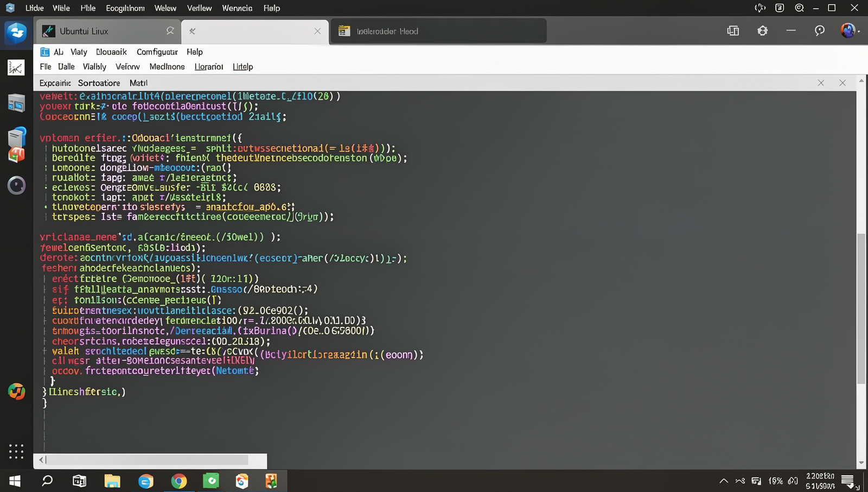Open the round clock-like icon in sidebar
Image resolution: width=868 pixels, height=492 pixels.
tap(16, 186)
